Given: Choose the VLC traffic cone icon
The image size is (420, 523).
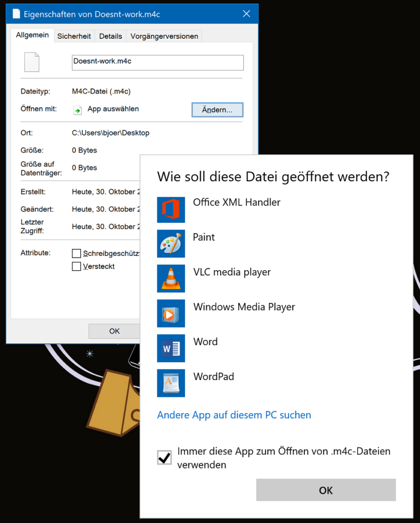Looking at the screenshot, I should pos(171,278).
